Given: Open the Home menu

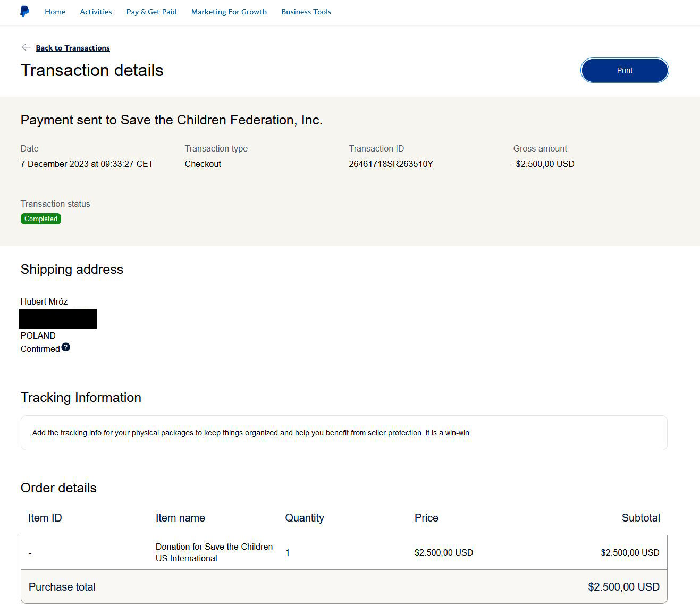Looking at the screenshot, I should tap(55, 12).
